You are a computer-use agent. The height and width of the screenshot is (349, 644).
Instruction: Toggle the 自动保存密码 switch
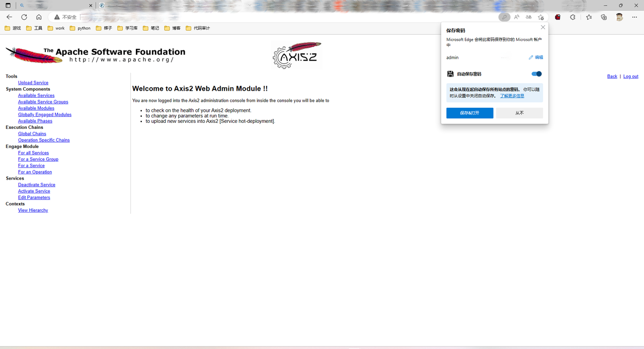pyautogui.click(x=537, y=74)
